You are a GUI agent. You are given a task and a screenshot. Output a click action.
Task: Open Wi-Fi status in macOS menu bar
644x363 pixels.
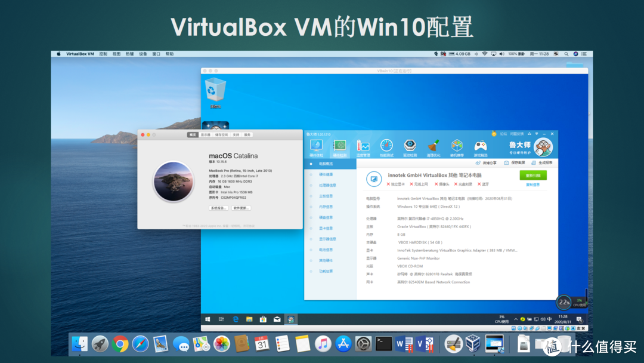coord(485,54)
